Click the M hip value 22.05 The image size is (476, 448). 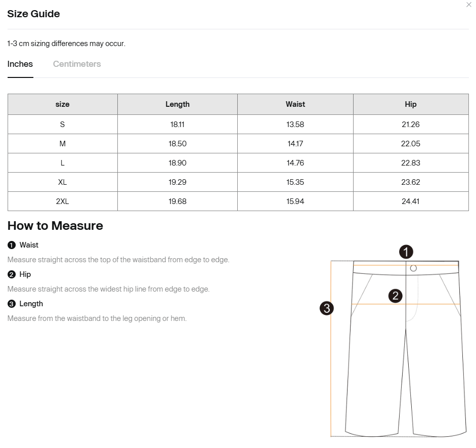pos(411,144)
